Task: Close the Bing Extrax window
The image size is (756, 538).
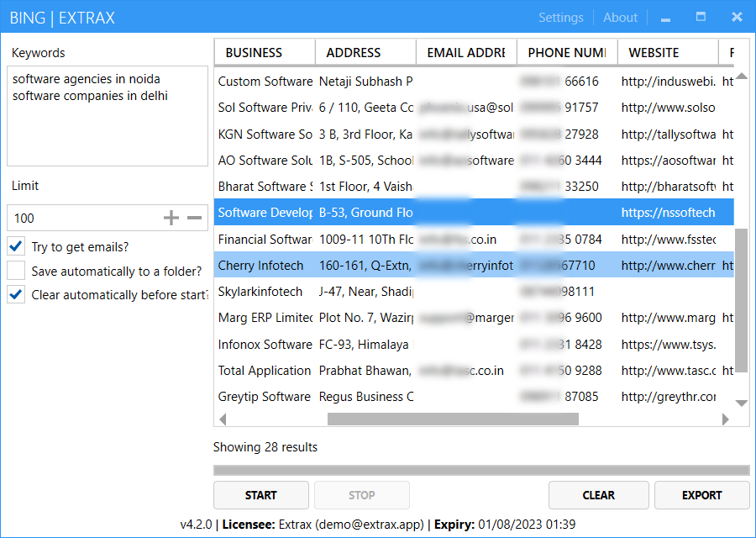Action: [x=737, y=18]
